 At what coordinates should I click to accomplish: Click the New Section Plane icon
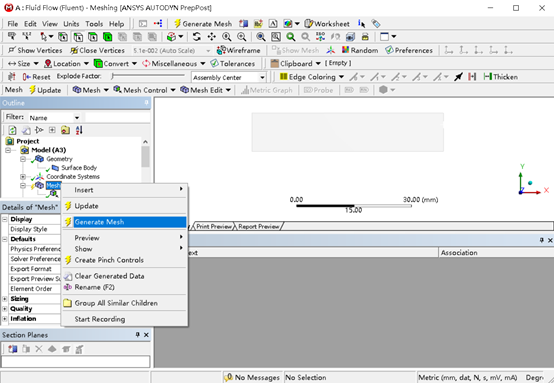pyautogui.click(x=13, y=349)
